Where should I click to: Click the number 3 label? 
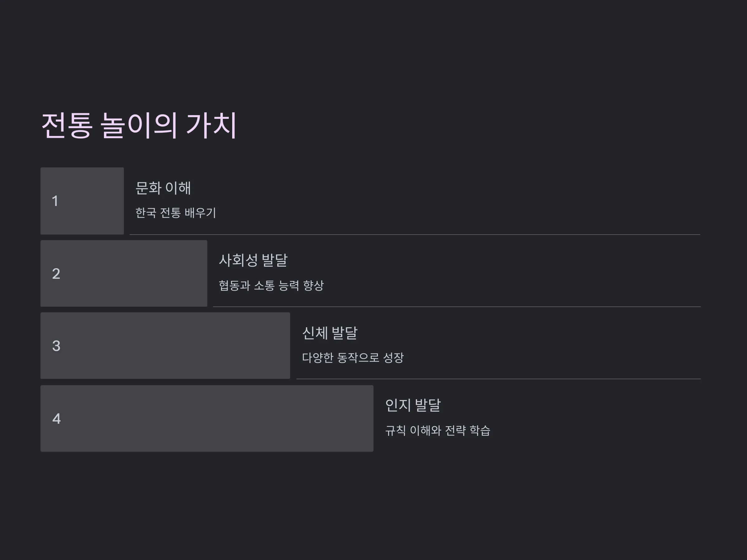point(56,346)
